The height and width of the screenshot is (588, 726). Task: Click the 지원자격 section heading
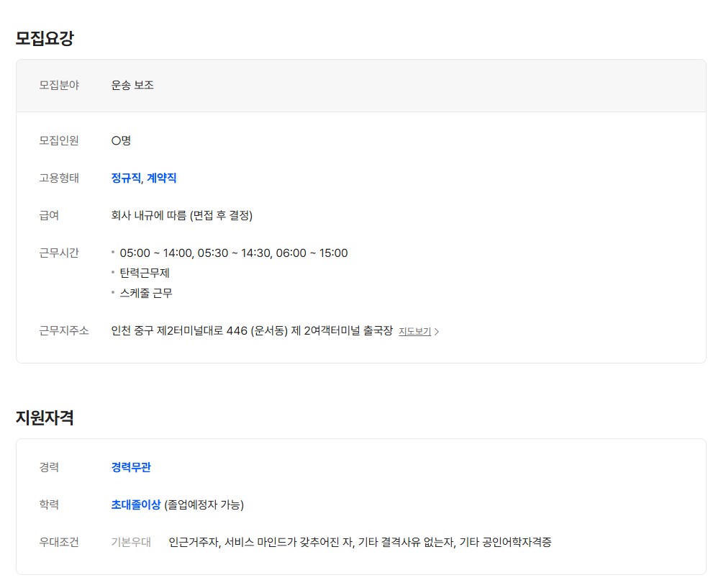[45, 417]
